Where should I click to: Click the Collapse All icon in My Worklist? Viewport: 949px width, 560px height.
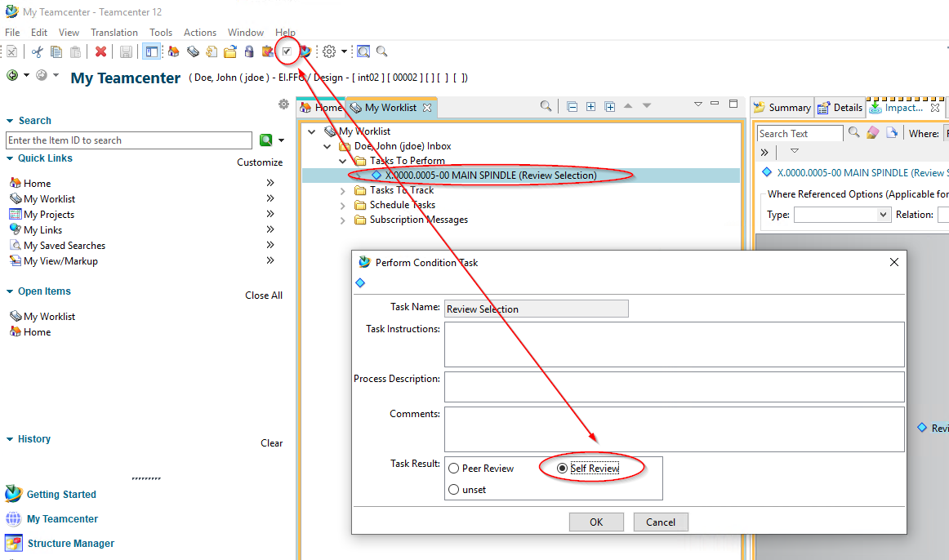click(572, 107)
